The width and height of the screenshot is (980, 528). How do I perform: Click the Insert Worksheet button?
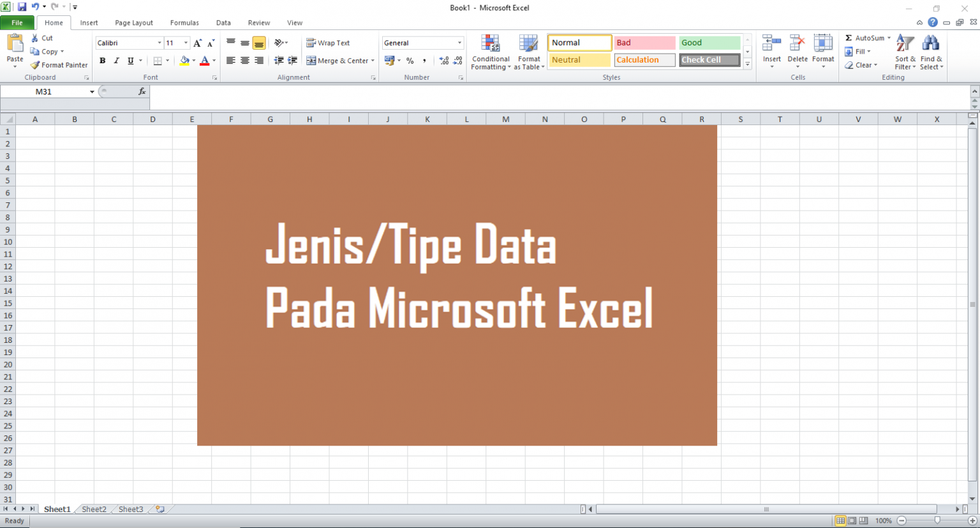pos(161,509)
